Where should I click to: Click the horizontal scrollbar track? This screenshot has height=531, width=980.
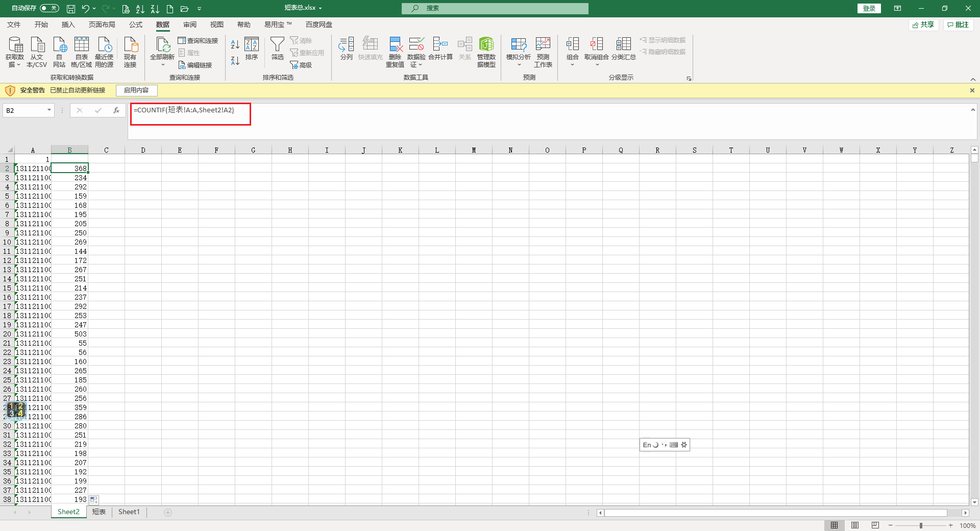click(x=775, y=513)
